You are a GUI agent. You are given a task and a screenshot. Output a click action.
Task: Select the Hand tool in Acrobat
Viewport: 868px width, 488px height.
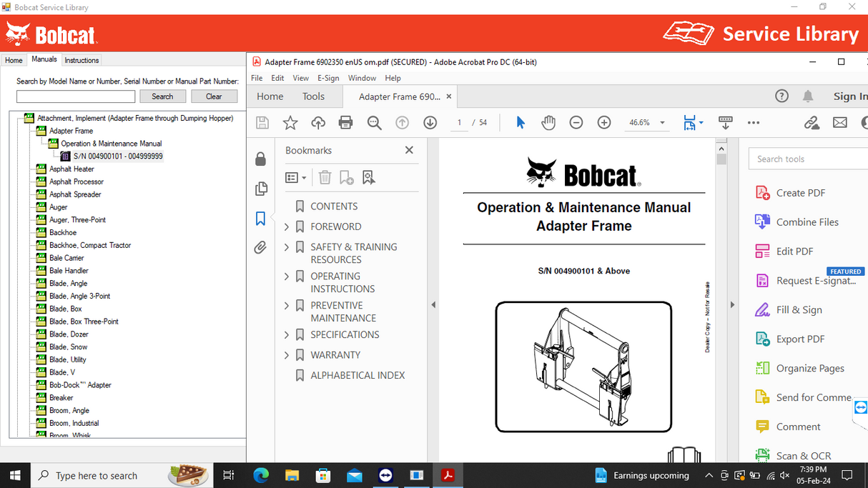click(548, 122)
